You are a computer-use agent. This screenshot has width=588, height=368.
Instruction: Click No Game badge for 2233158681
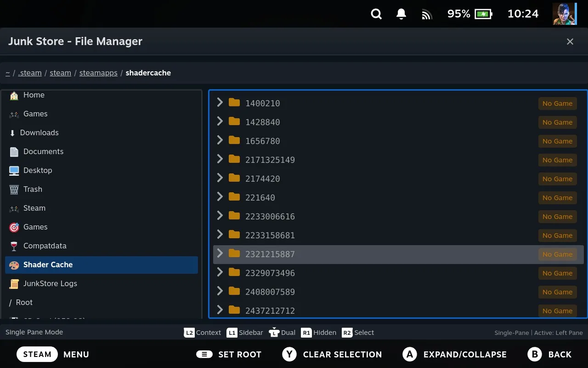point(557,236)
